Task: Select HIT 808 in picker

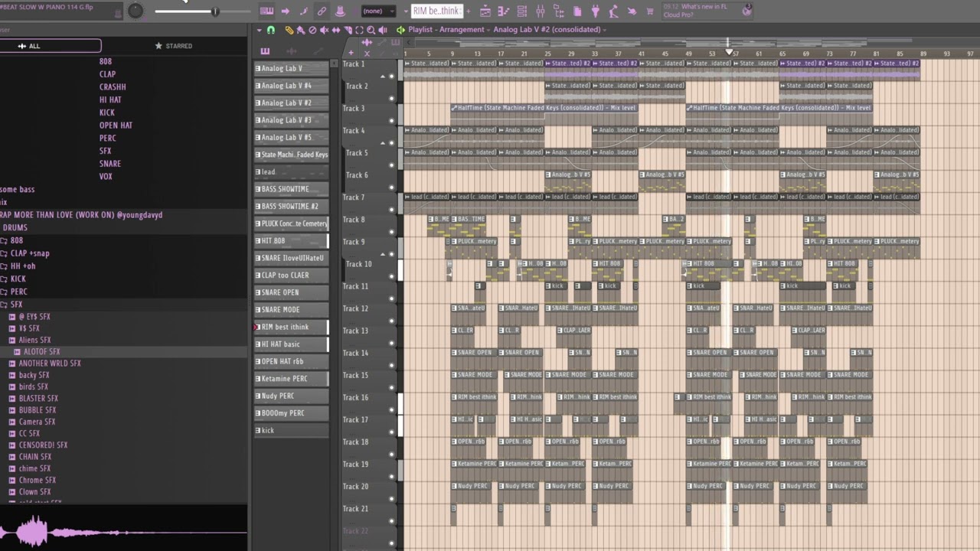Action: point(291,240)
